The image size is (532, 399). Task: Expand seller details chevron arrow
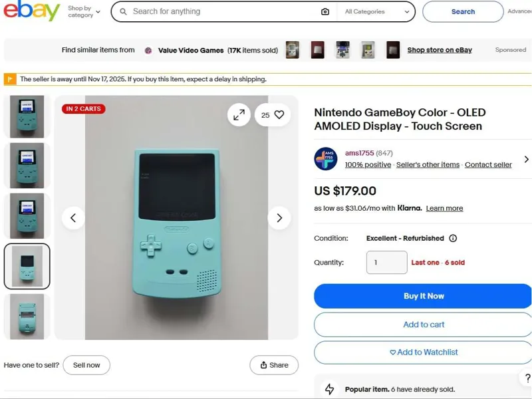tap(526, 160)
